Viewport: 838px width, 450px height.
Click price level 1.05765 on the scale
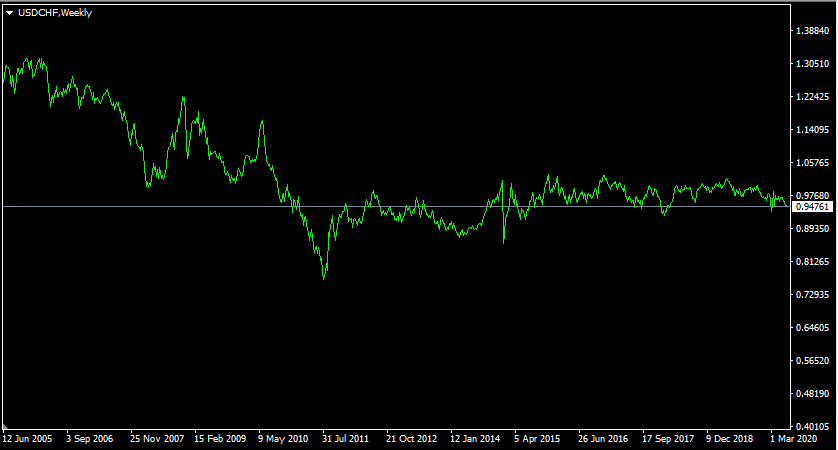(812, 162)
